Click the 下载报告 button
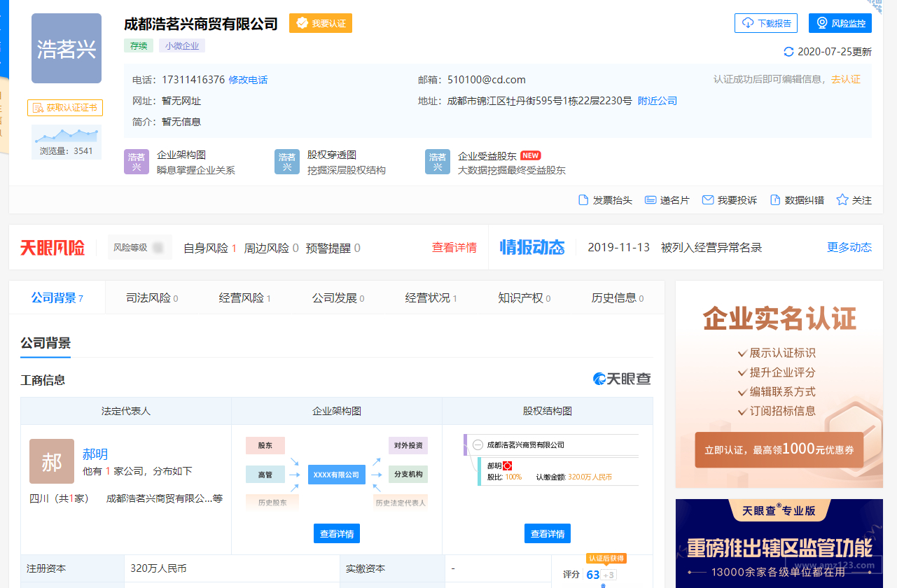This screenshot has height=588, width=897. click(x=765, y=23)
